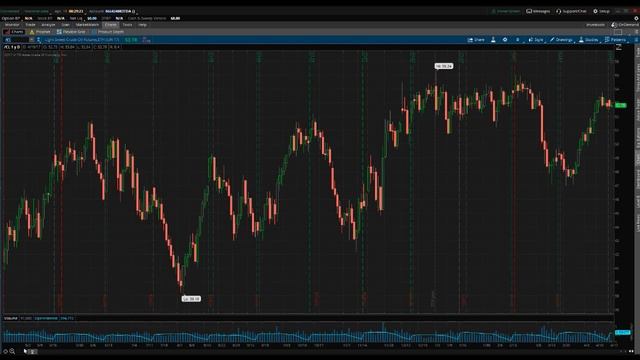The height and width of the screenshot is (360, 640).
Task: Click the High price bubble on chart
Action: pyautogui.click(x=444, y=66)
